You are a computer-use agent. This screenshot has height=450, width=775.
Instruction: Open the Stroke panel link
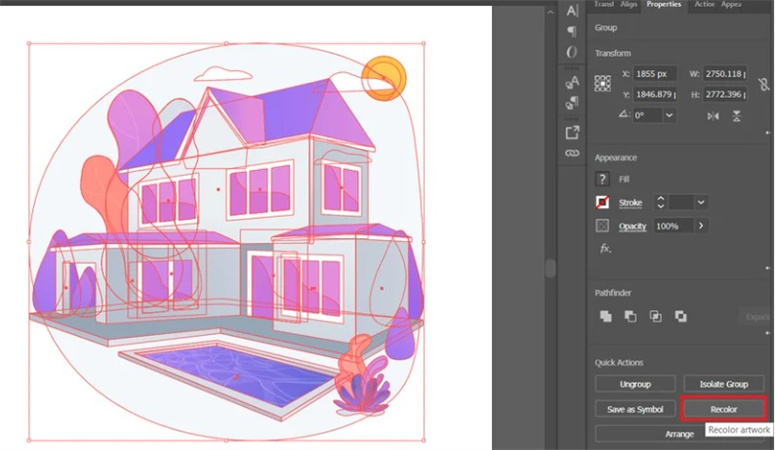[x=630, y=203]
